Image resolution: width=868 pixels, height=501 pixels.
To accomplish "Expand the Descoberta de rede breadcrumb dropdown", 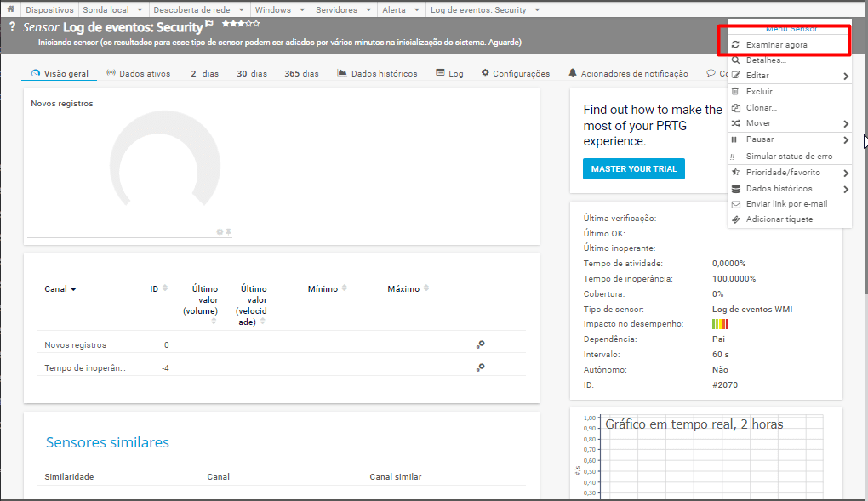I will coord(242,10).
